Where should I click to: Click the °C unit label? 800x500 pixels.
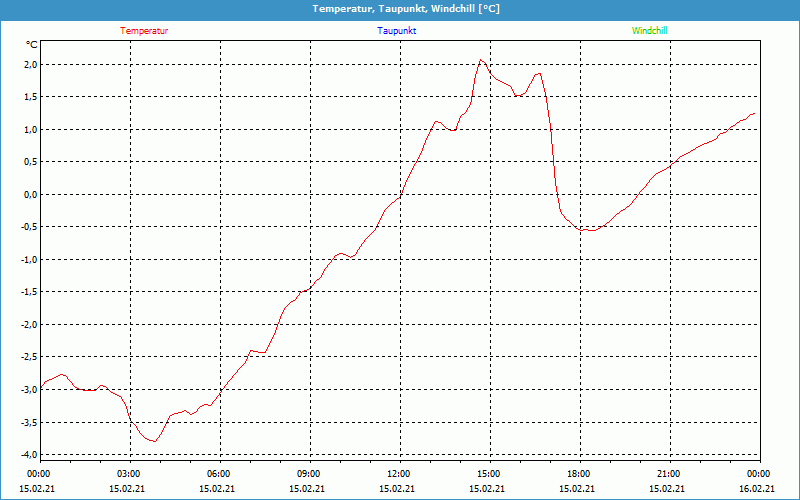pyautogui.click(x=31, y=45)
